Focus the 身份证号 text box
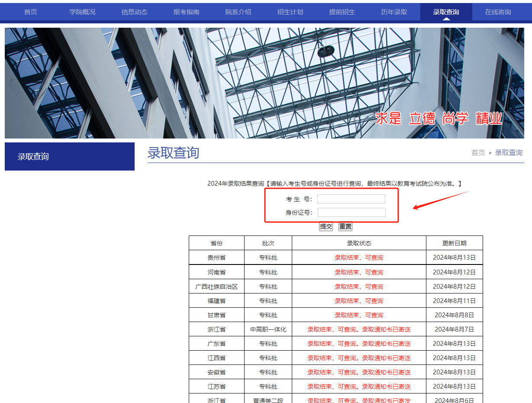 click(x=351, y=213)
